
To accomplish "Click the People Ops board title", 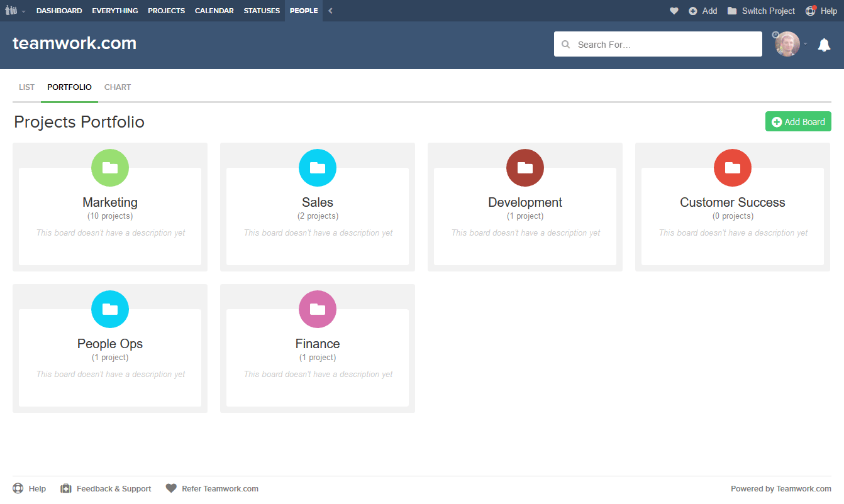I will click(x=110, y=344).
